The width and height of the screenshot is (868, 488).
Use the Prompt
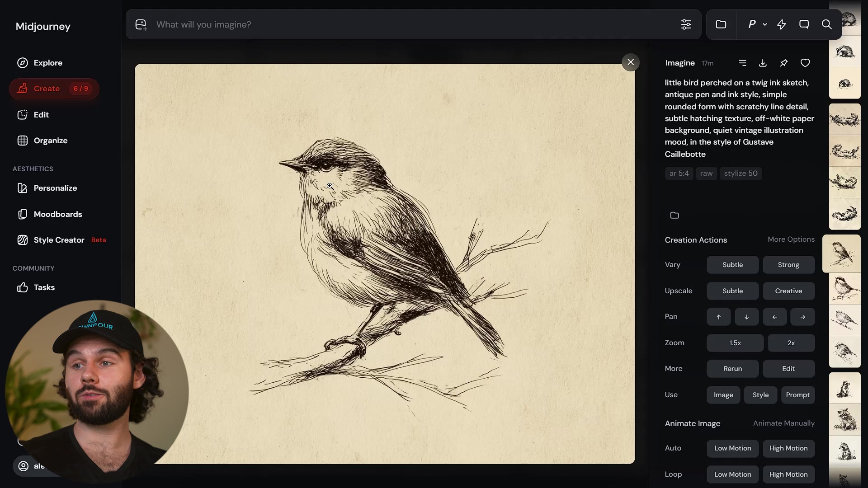797,395
